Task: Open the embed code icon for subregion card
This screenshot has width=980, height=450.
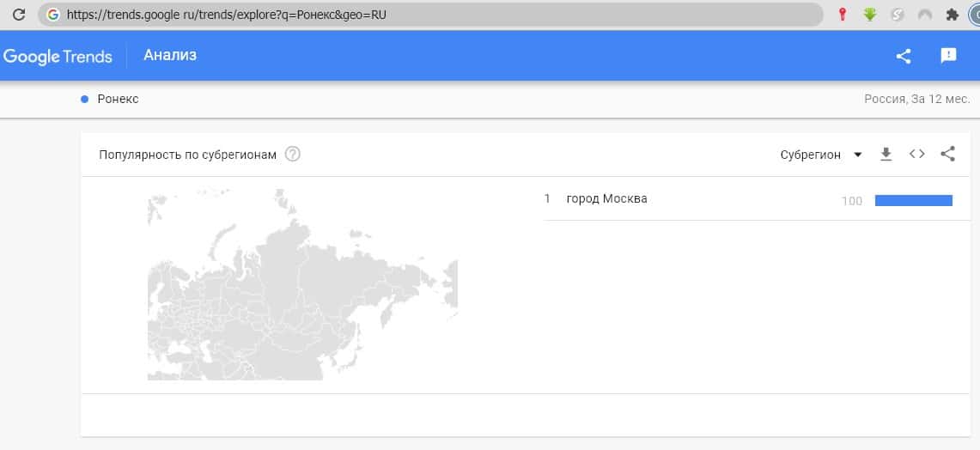Action: (917, 155)
